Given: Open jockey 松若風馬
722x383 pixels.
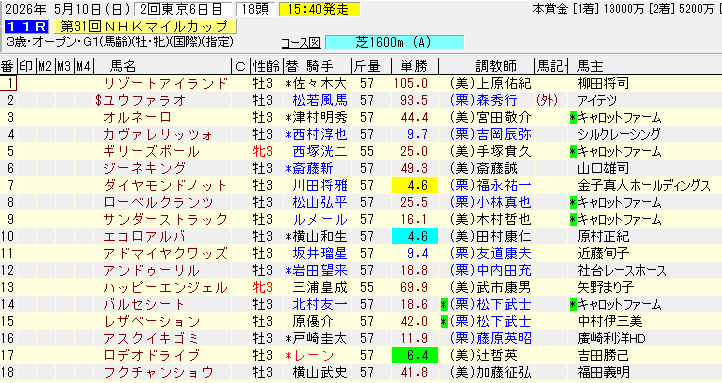Looking at the screenshot, I should click(320, 100).
